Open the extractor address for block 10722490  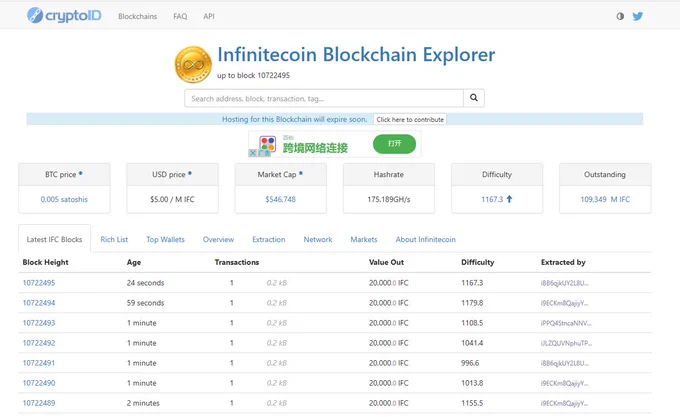tap(564, 383)
